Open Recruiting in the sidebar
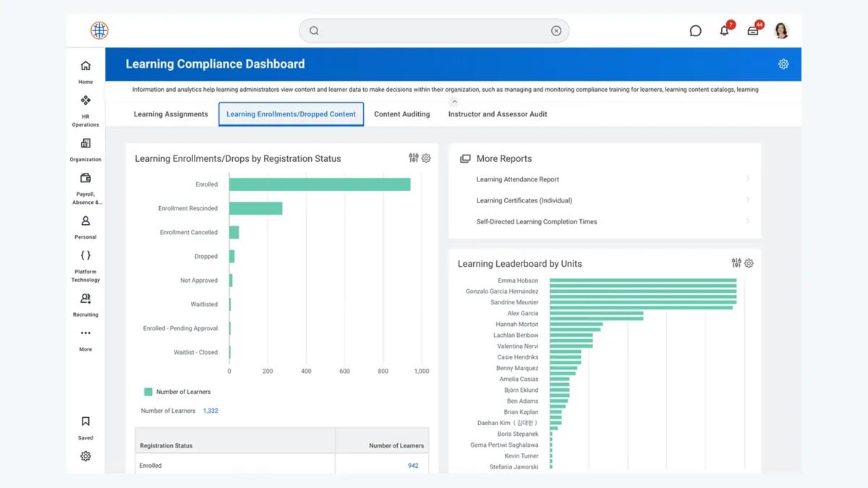 [85, 305]
